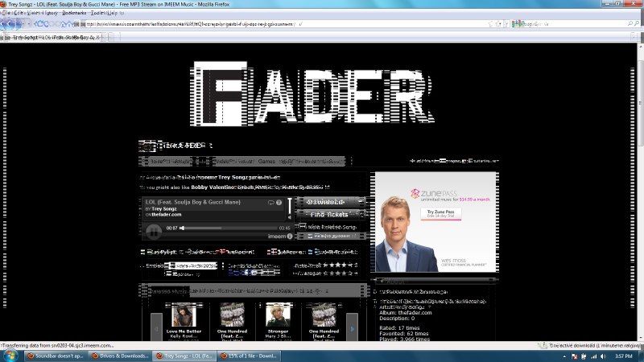The width and height of the screenshot is (644, 362).
Task: Click the 'Rated: 17 times' text
Action: 399,328
